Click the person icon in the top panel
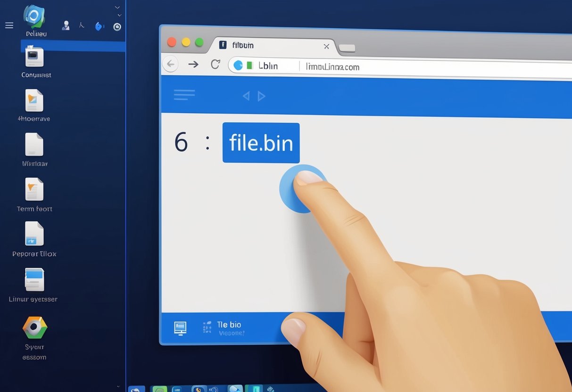Viewport: 572px width, 392px height. 66,26
